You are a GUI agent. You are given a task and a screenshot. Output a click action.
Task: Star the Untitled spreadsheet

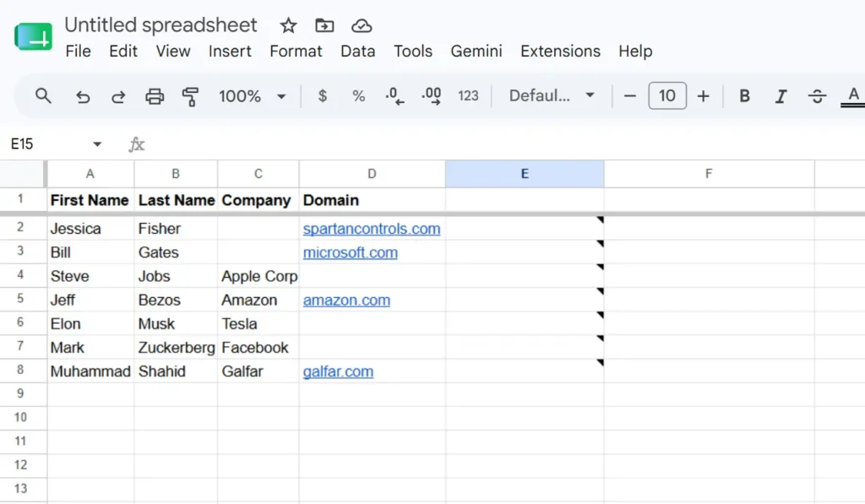(x=288, y=25)
